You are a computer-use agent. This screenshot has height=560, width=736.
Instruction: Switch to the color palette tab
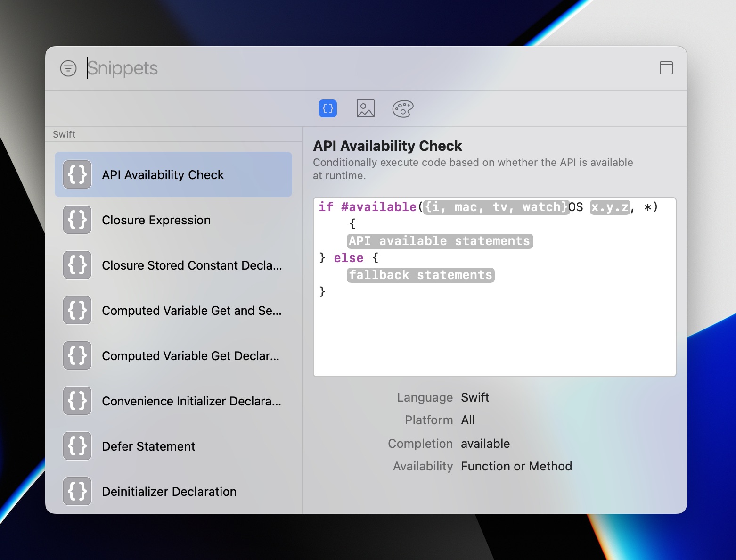[403, 108]
